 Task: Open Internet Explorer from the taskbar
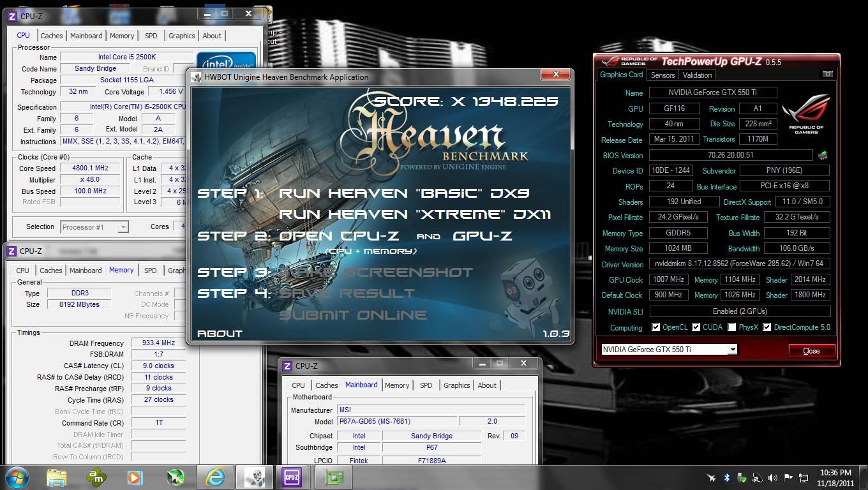point(214,477)
